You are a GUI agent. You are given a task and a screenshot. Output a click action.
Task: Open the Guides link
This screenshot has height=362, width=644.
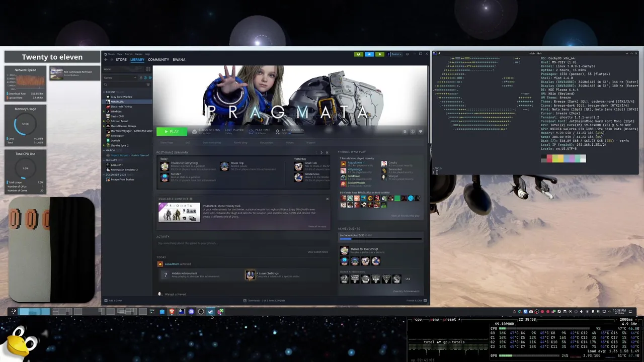click(290, 142)
